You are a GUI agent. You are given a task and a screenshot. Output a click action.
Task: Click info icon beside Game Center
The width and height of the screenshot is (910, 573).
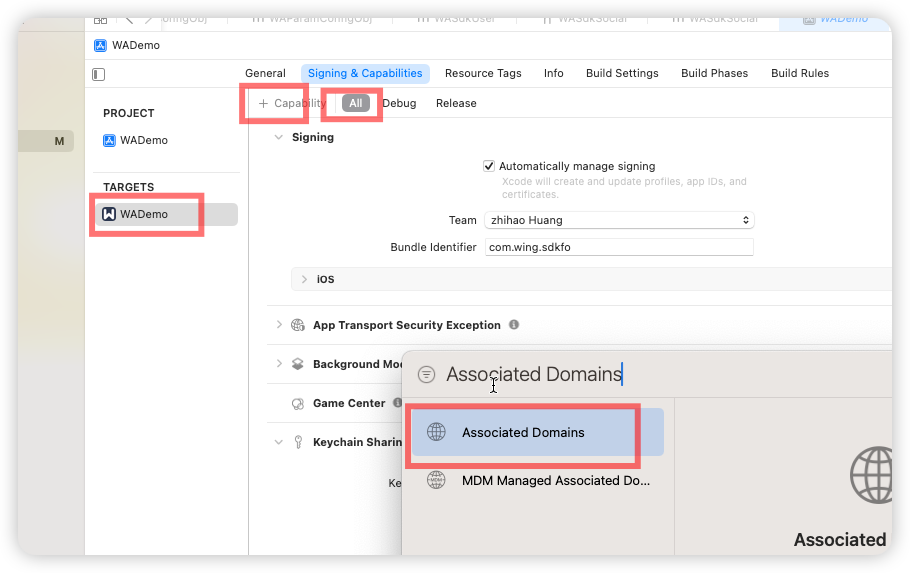[398, 402]
